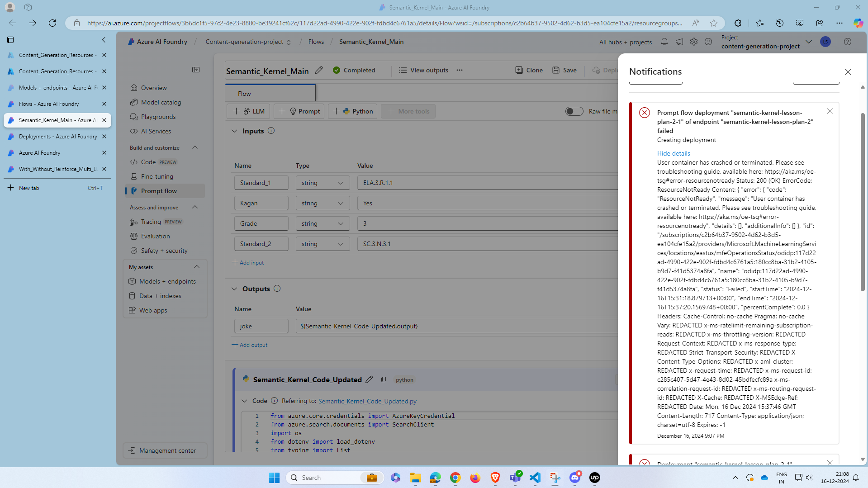Switch to Deployments - Azure AI Foundry tab
The height and width of the screenshot is (488, 868).
57,137
